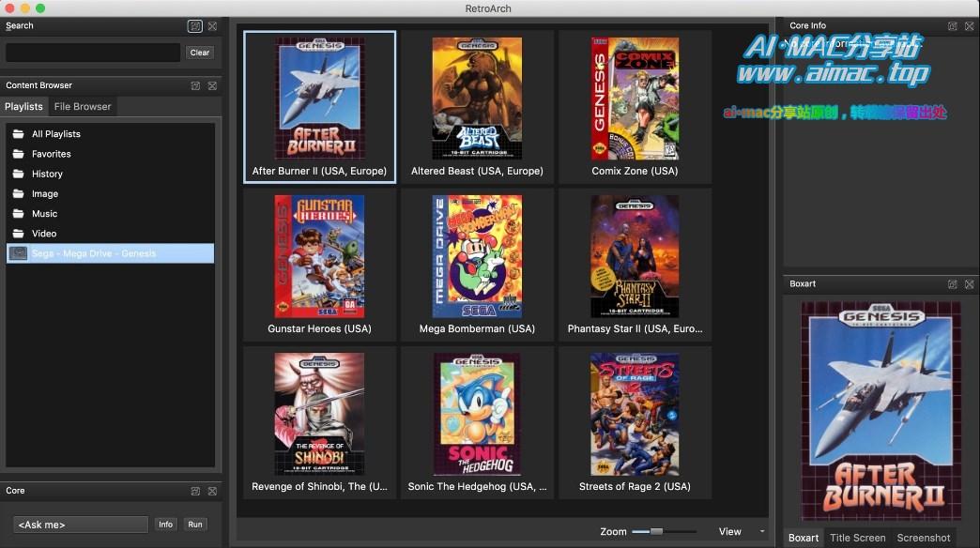Click the large After Burner II boxart preview
This screenshot has width=980, height=548.
(881, 411)
